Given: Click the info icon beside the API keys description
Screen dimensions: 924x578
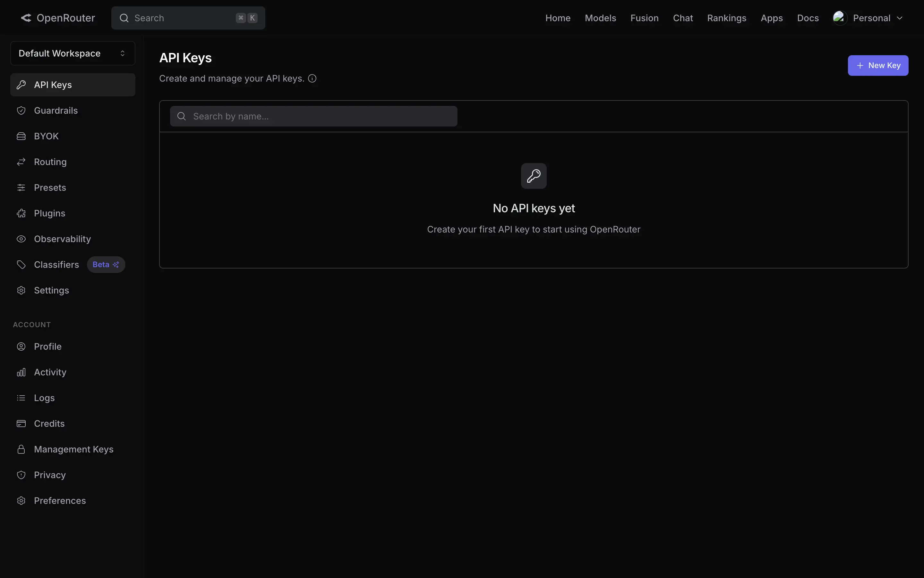Looking at the screenshot, I should [x=312, y=78].
